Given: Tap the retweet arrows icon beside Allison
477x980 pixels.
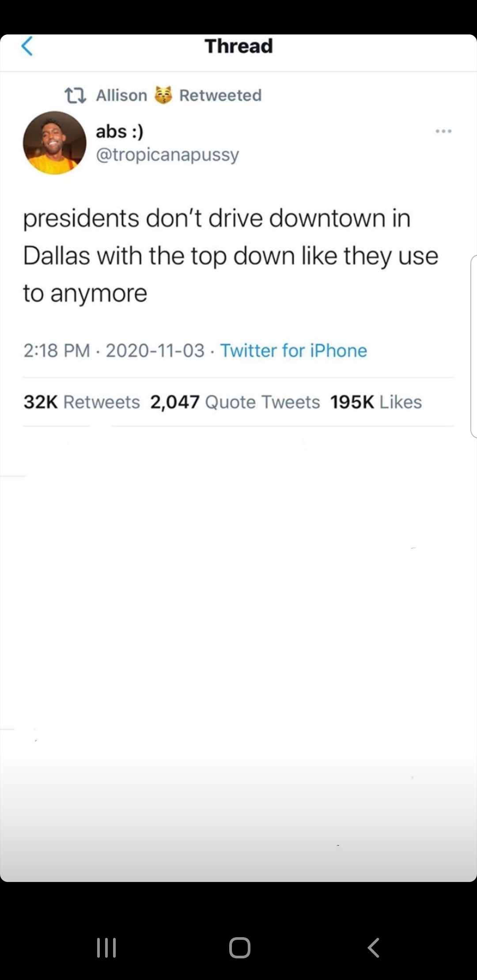Looking at the screenshot, I should (x=76, y=95).
